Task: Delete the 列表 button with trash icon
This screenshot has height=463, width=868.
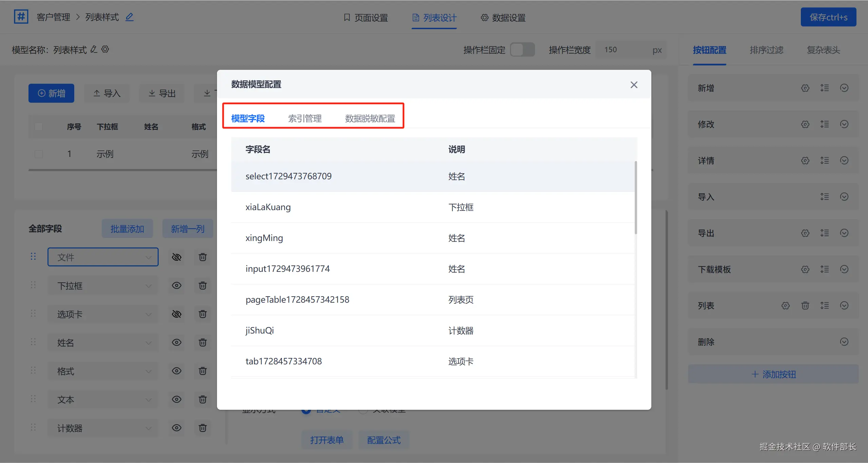Action: (x=805, y=306)
